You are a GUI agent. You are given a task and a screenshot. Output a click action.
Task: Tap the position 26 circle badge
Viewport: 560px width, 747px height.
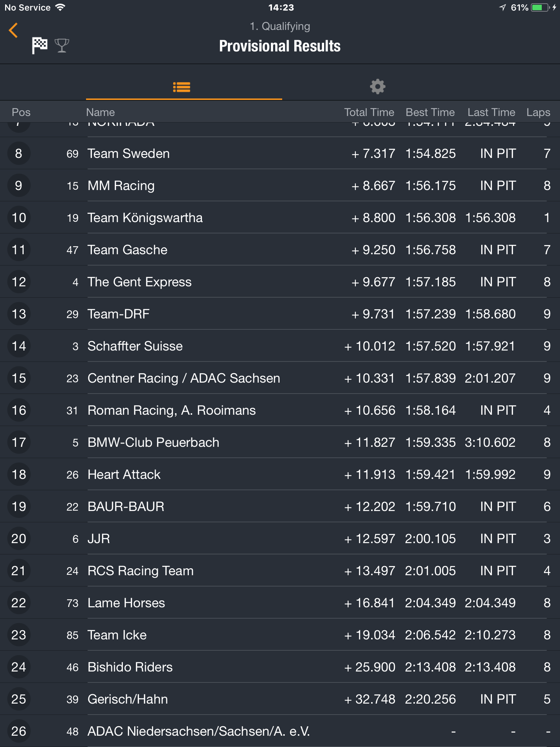(19, 731)
